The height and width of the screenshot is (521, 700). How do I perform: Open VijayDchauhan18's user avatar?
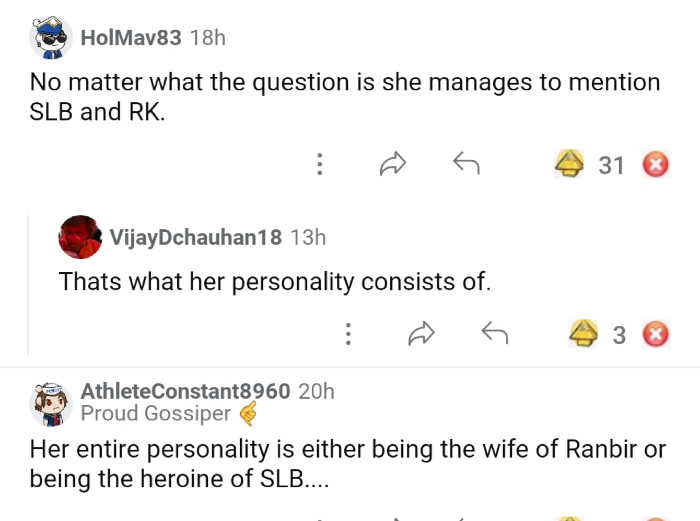(x=79, y=237)
